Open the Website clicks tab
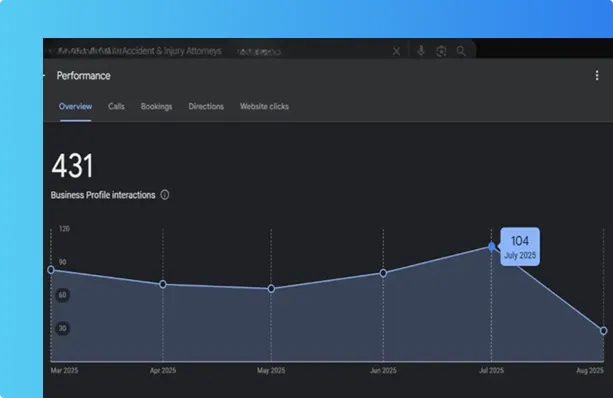 (264, 106)
